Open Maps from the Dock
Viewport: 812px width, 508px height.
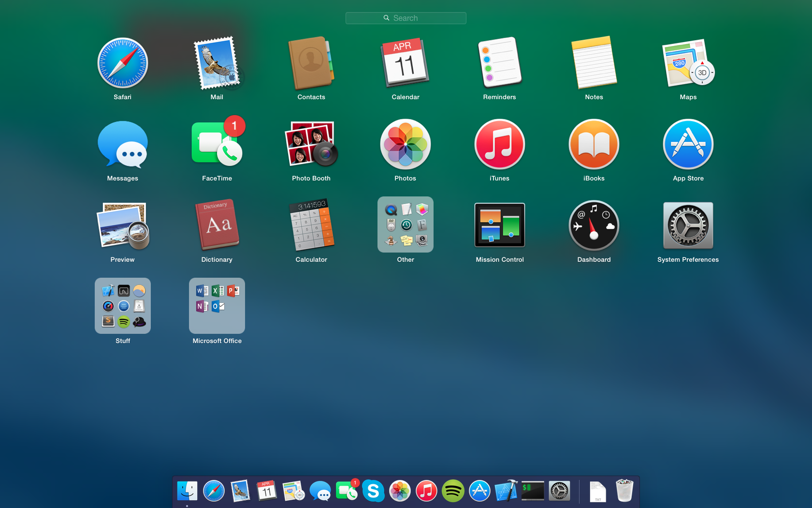click(x=293, y=491)
